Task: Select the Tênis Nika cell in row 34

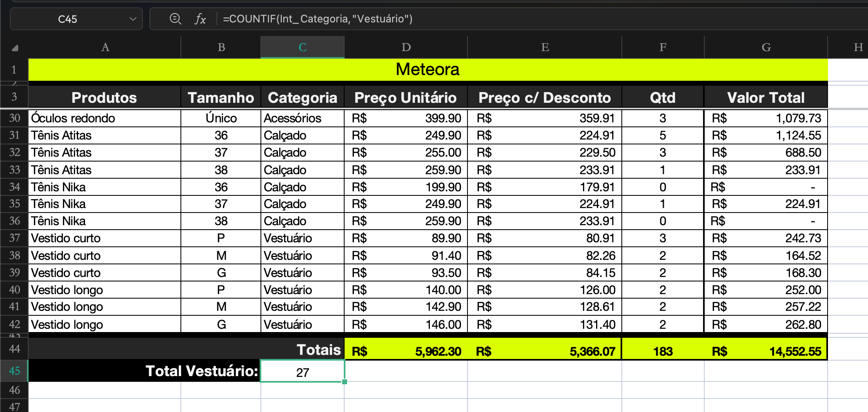Action: coord(105,187)
